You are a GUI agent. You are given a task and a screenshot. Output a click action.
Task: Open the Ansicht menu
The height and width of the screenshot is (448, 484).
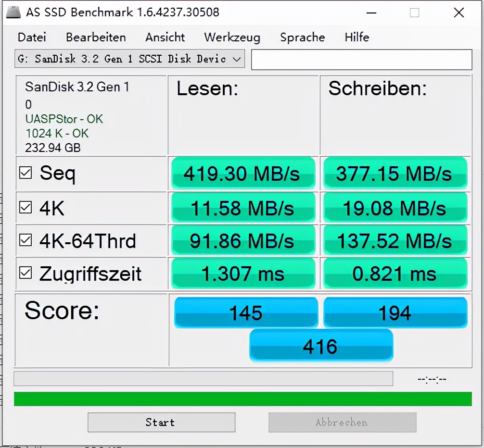coord(164,37)
